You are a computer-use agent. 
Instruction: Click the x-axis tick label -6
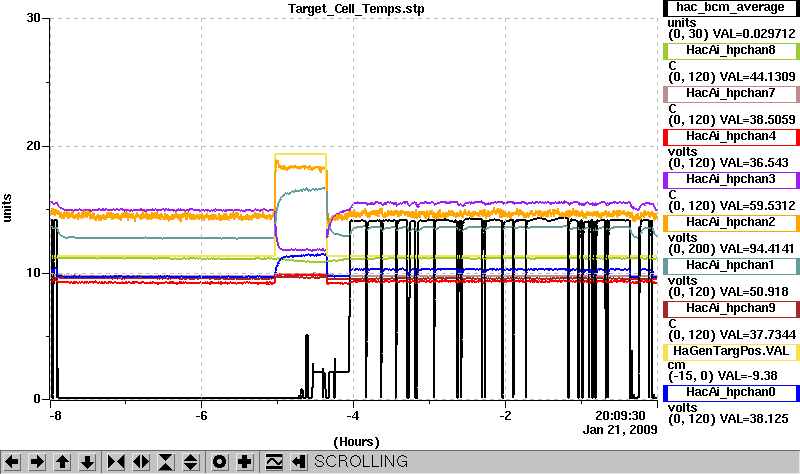click(202, 416)
